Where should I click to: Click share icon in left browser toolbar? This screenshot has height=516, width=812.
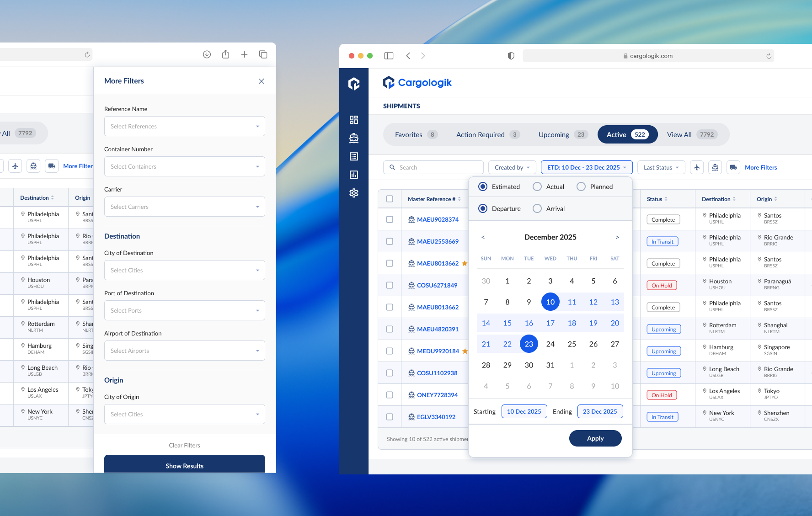point(225,54)
